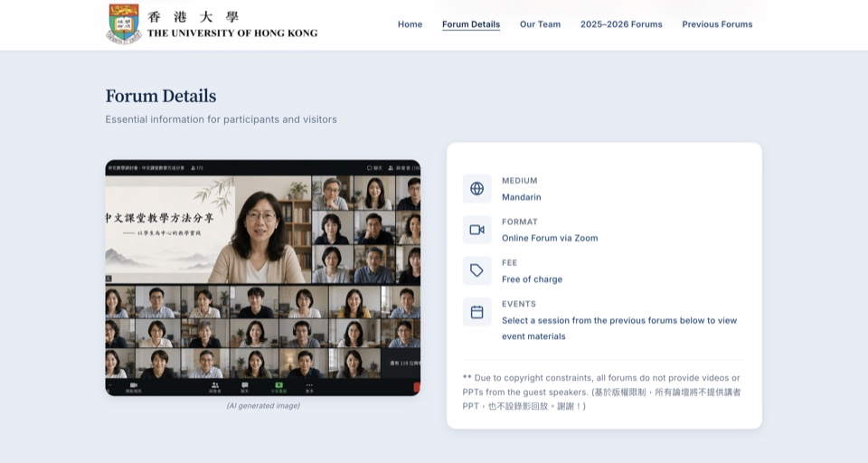Click the Zoom forum screenshot image
Viewport: 868px width, 463px height.
click(x=263, y=278)
